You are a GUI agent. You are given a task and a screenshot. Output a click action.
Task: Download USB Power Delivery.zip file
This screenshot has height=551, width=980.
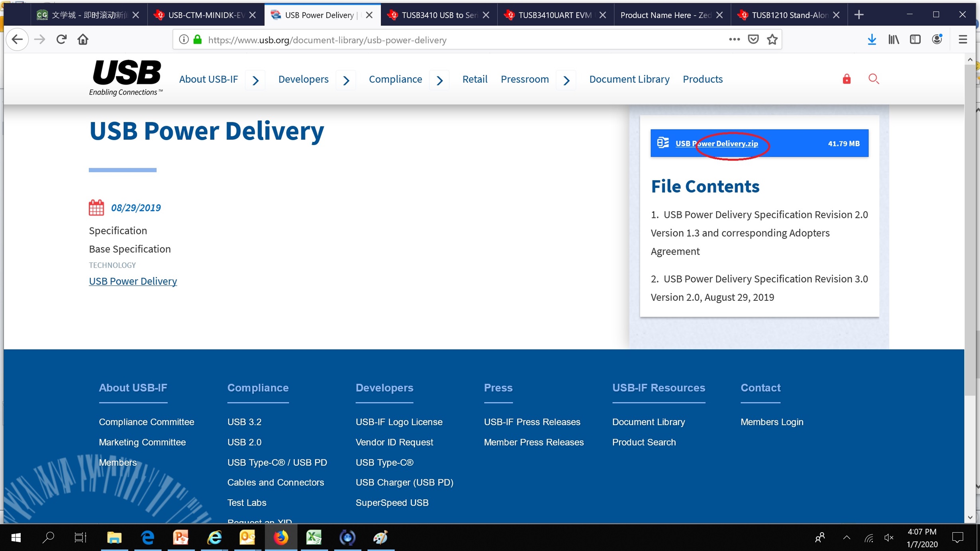click(716, 143)
